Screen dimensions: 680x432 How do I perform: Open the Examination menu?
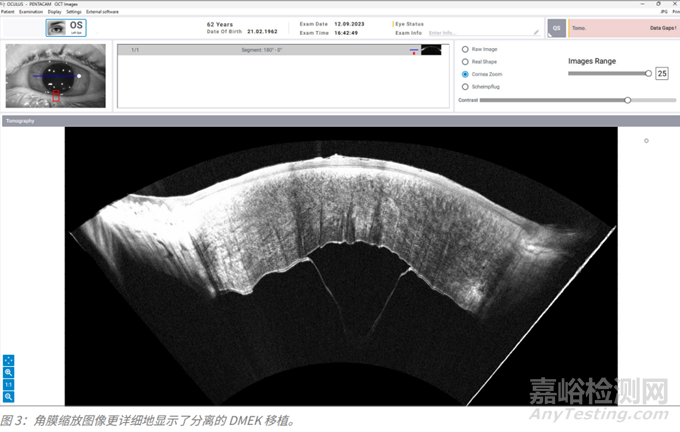(31, 11)
